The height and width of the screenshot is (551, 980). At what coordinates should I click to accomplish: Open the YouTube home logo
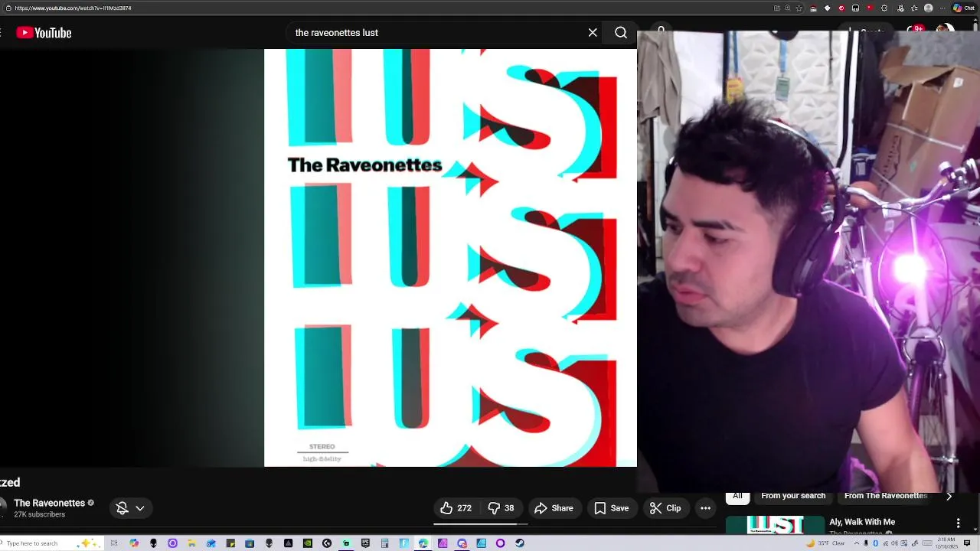point(44,33)
